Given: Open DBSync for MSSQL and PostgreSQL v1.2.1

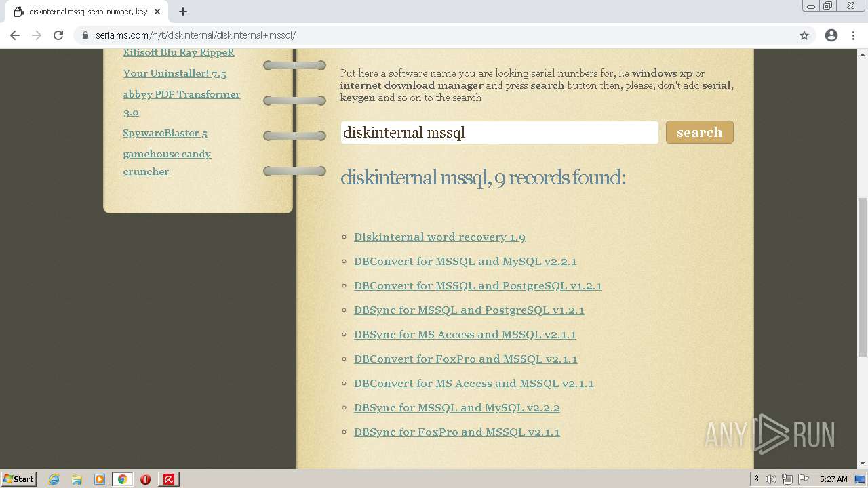Looking at the screenshot, I should pyautogui.click(x=469, y=310).
